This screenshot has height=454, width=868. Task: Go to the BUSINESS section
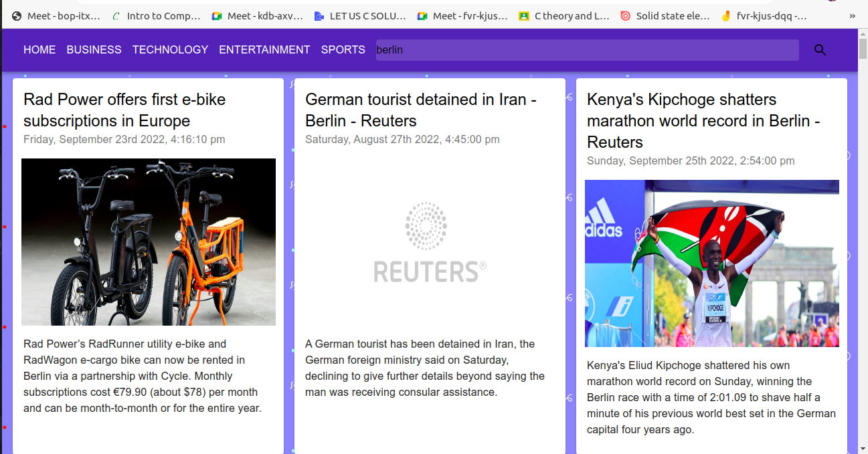click(94, 49)
